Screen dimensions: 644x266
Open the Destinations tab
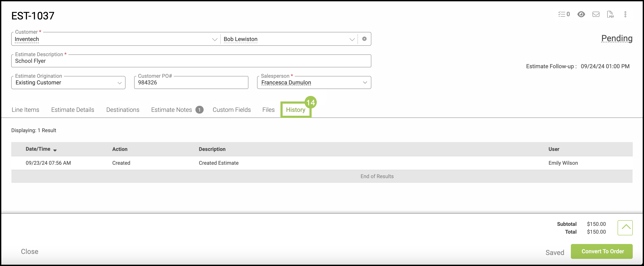click(122, 110)
